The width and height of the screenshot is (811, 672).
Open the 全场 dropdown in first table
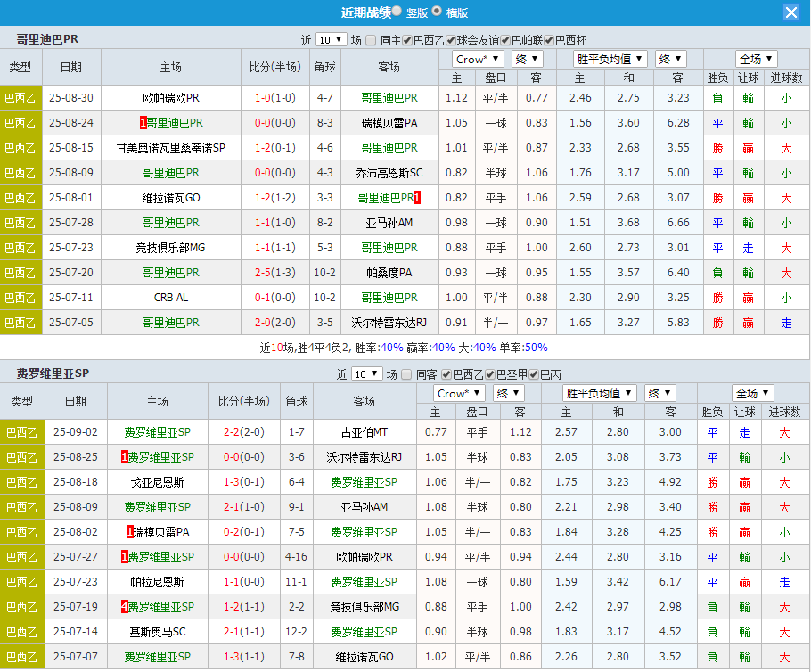756,59
